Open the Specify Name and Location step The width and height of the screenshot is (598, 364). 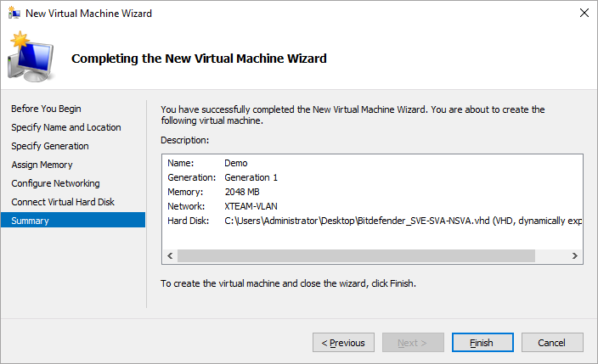coord(66,127)
